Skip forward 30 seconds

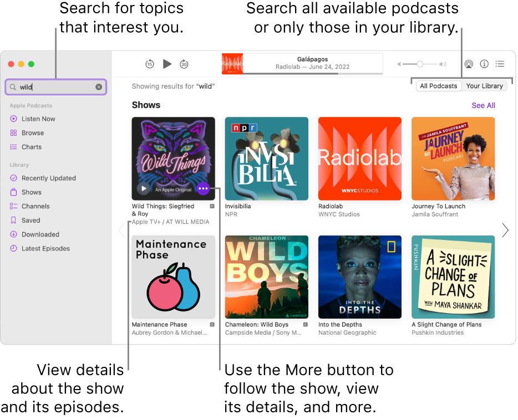tap(184, 64)
